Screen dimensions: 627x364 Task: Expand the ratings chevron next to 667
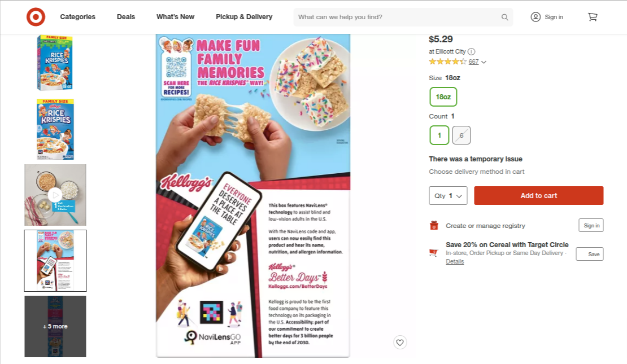click(x=484, y=62)
